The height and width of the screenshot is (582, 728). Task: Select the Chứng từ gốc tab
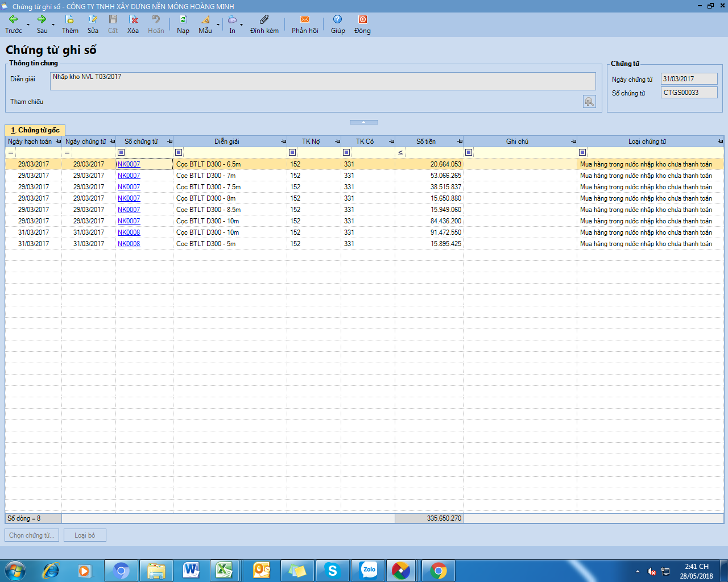click(x=35, y=130)
